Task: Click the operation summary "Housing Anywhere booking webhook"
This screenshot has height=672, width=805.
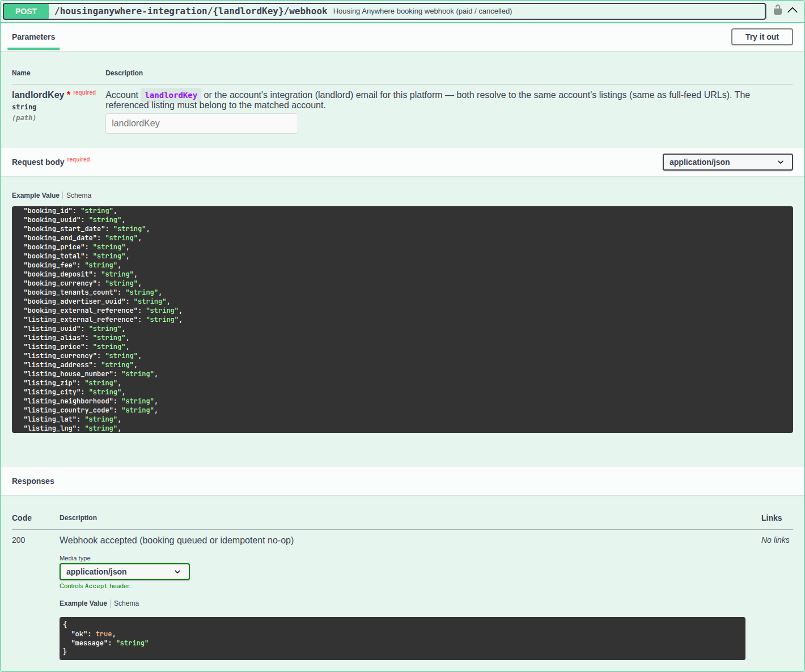Action: tap(422, 11)
